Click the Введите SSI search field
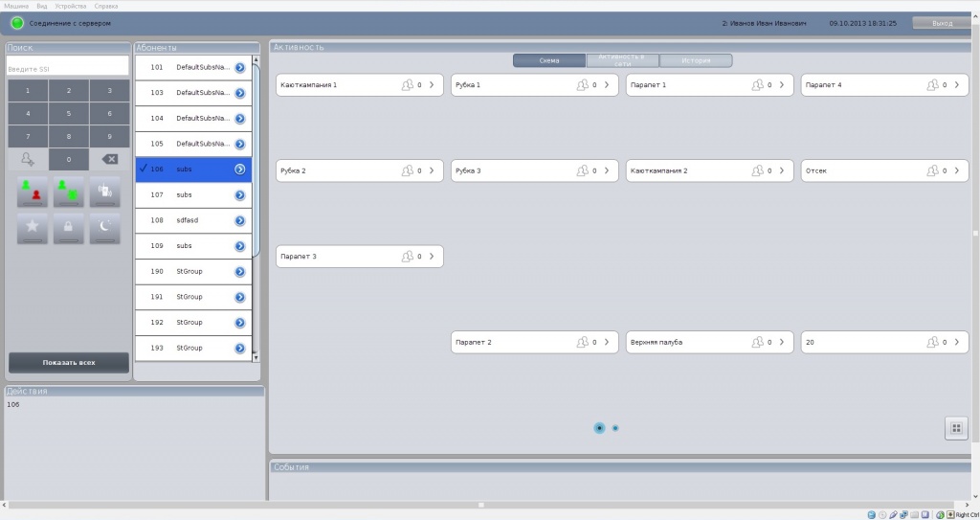Viewport: 980px width, 520px height. (x=68, y=69)
